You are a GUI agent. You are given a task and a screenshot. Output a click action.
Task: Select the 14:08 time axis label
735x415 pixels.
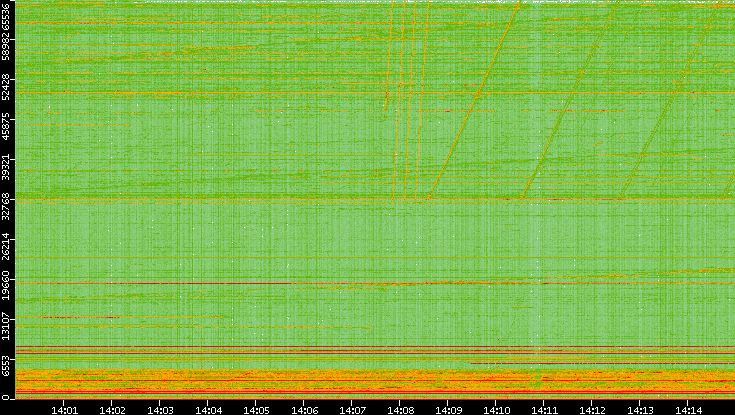tap(400, 410)
